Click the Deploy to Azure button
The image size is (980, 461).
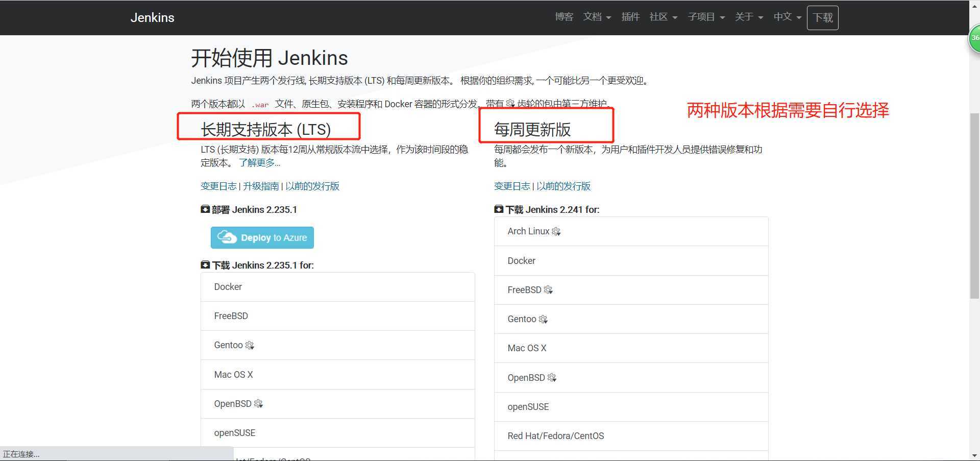(262, 237)
